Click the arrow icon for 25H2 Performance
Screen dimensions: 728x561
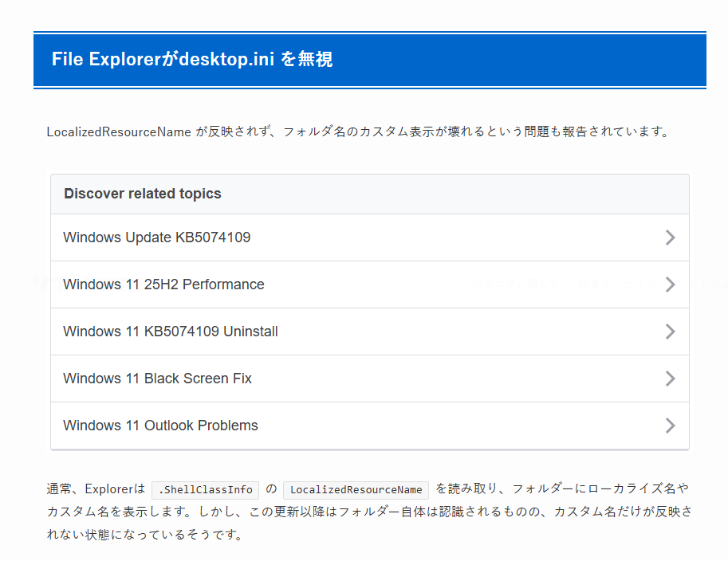point(670,284)
